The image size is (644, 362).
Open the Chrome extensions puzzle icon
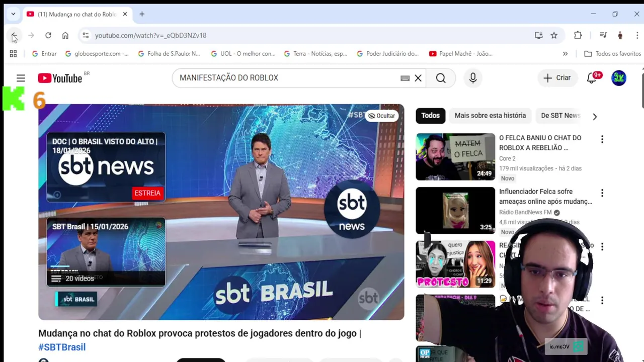[x=578, y=35]
